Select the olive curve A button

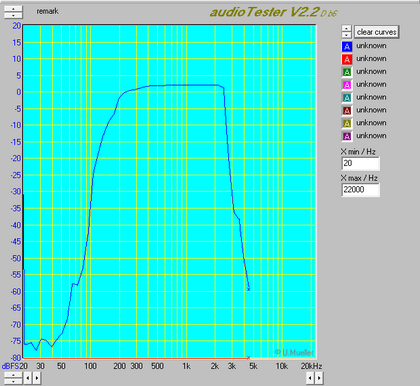click(x=347, y=123)
